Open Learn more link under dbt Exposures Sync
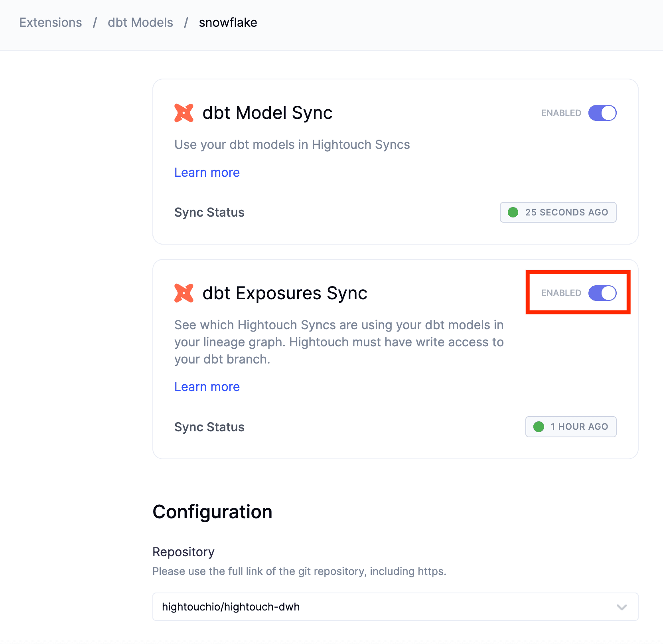Screen dimensions: 663x644 pos(207,387)
